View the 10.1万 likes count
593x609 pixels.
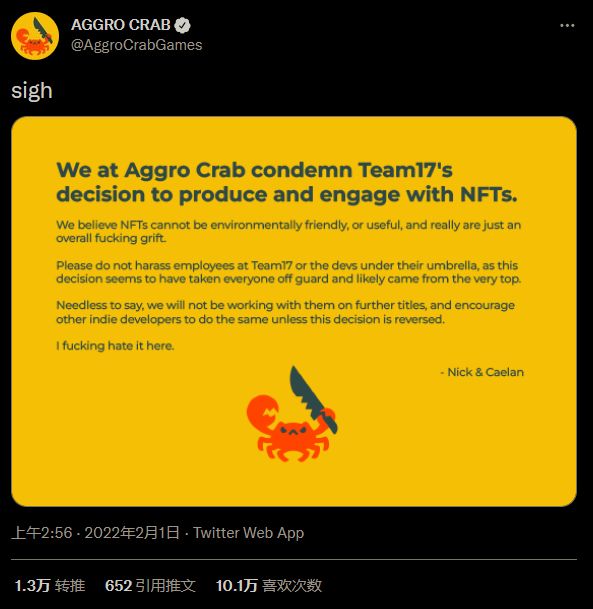[237, 586]
